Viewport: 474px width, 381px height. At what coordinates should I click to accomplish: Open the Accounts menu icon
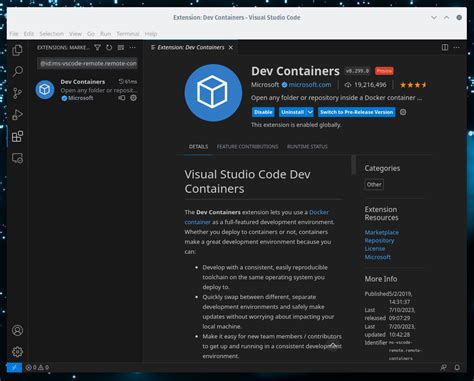[x=17, y=330]
